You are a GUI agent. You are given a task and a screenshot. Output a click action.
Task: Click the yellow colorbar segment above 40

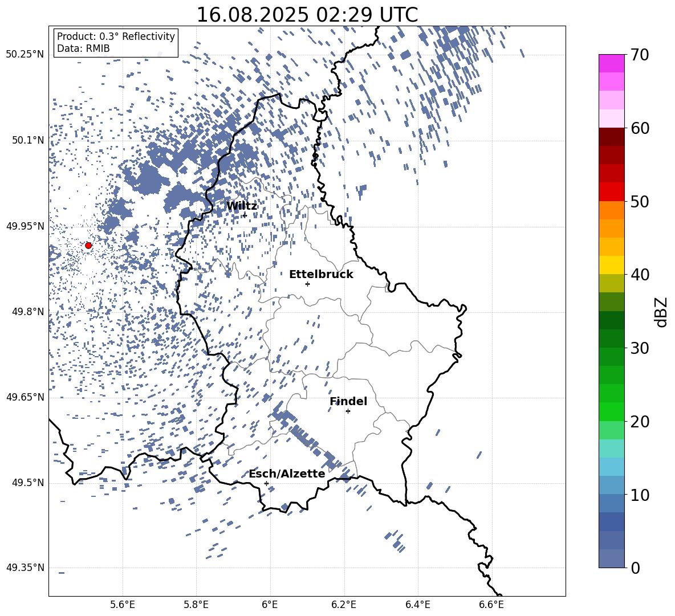point(612,265)
